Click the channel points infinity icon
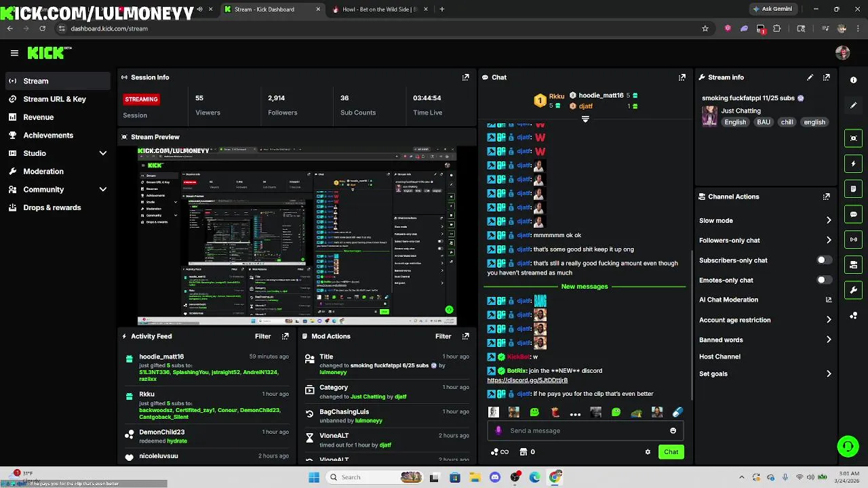The image size is (868, 488). 500,452
